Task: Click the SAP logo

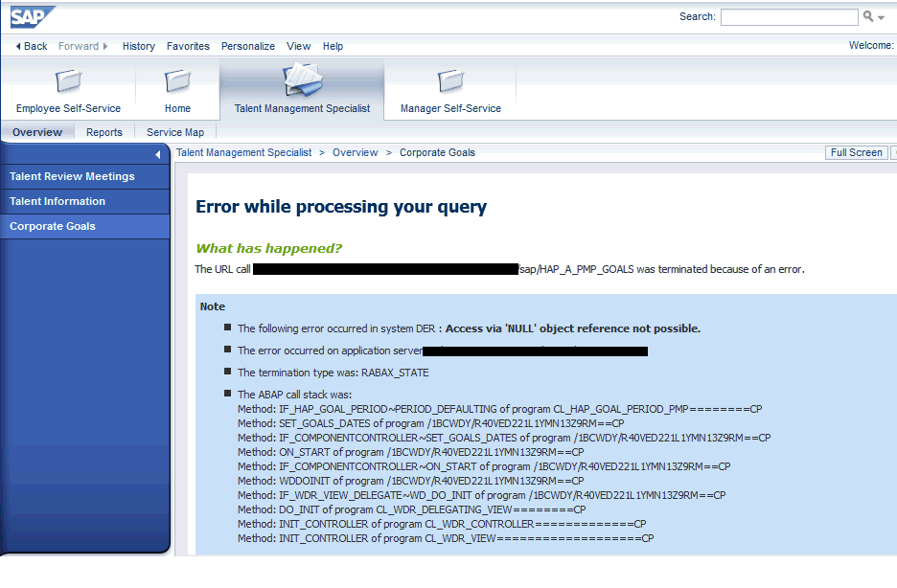Action: pyautogui.click(x=33, y=17)
